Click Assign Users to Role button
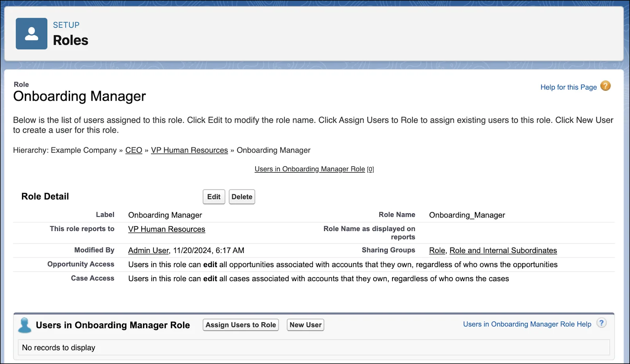Image resolution: width=630 pixels, height=364 pixels. (241, 325)
